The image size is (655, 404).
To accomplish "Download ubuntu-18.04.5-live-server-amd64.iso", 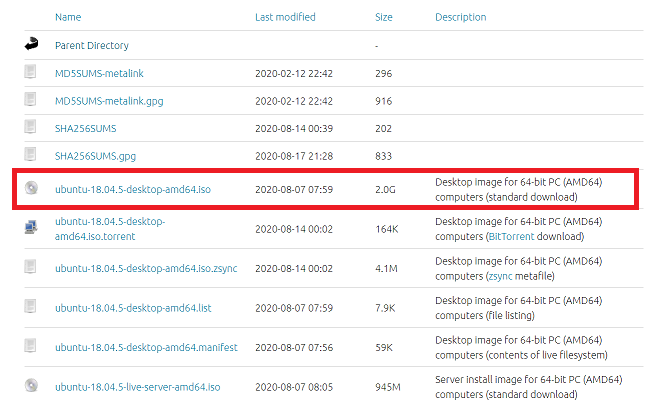I will [137, 387].
